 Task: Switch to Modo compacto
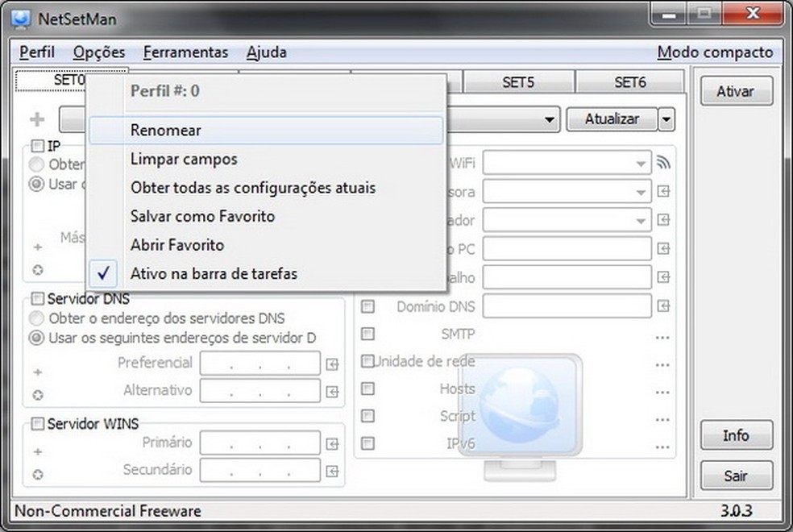point(715,52)
